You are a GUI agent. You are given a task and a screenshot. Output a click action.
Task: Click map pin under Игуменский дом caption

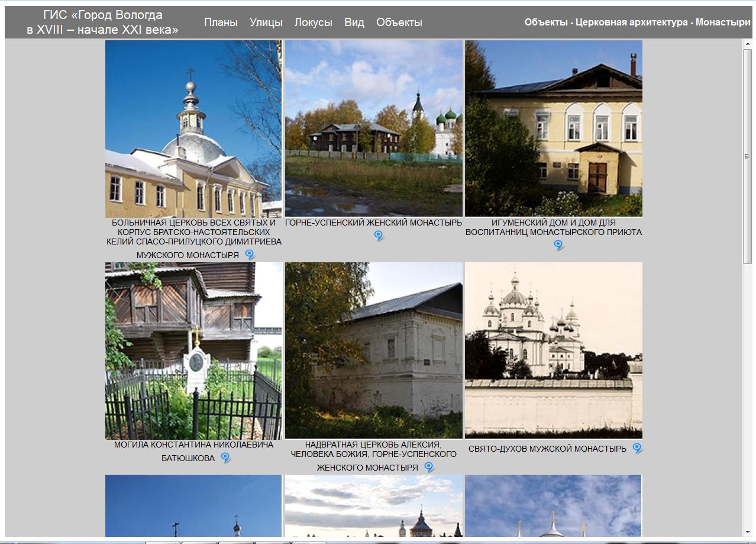[x=558, y=245]
